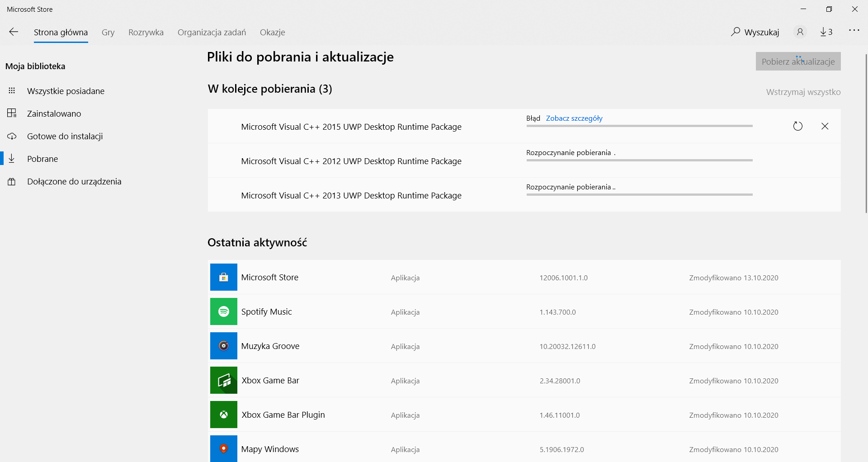Click the Zmodyfikowano 13.10.2020 date

coord(734,278)
